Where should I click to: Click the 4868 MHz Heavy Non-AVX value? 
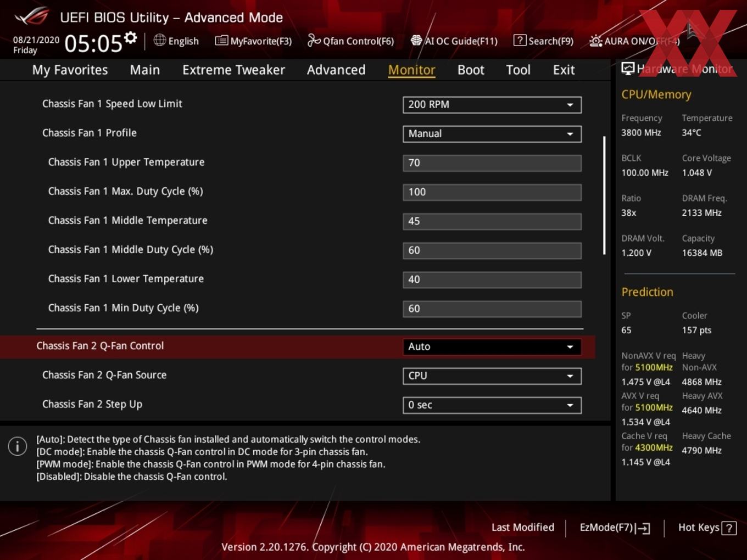point(702,382)
